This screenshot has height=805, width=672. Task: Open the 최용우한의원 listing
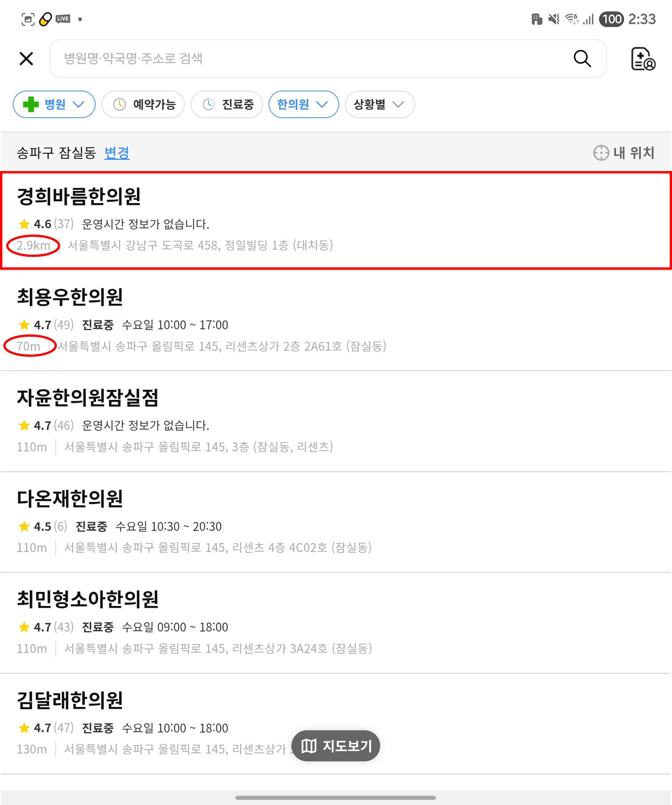pos(336,320)
